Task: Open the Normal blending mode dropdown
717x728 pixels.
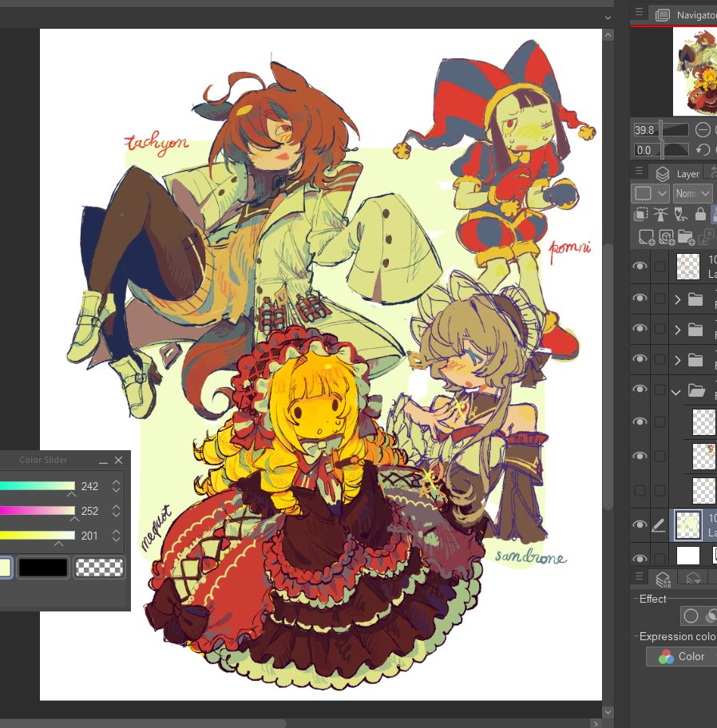Action: 692,193
